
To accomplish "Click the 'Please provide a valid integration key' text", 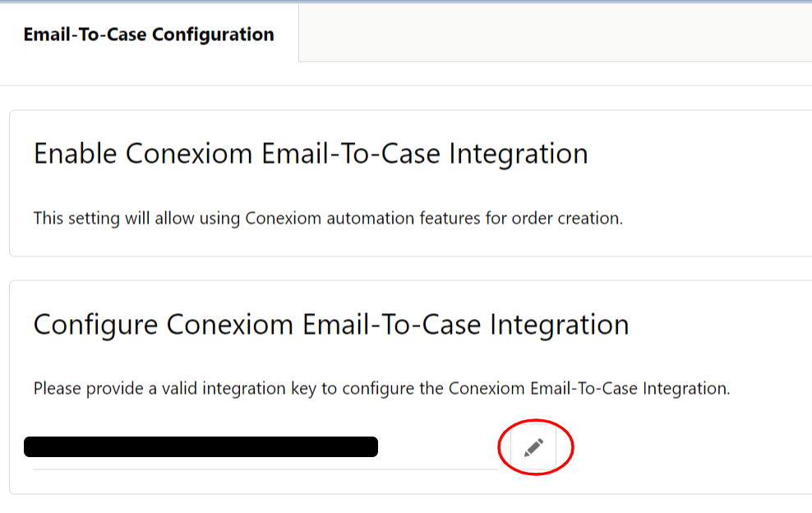I will pos(381,388).
